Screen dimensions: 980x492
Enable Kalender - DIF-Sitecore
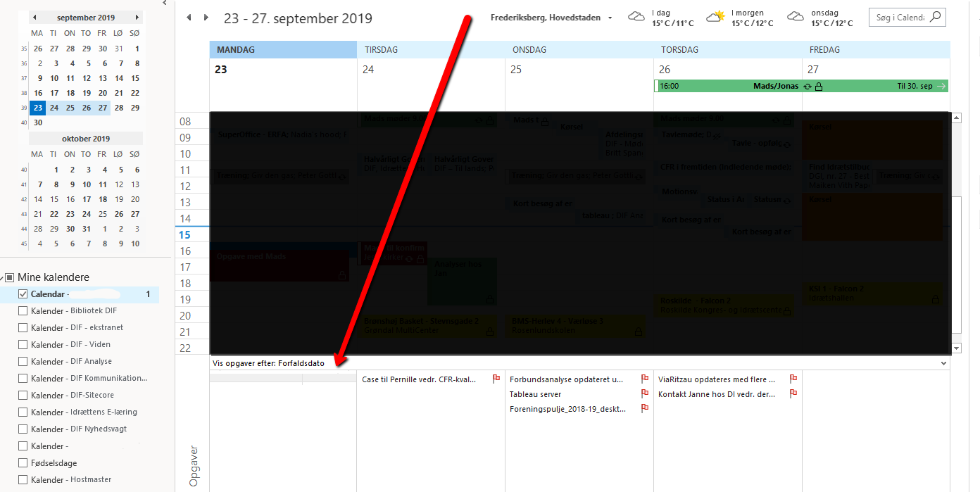(23, 396)
